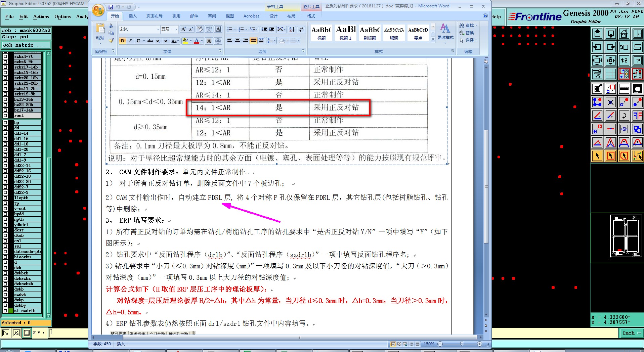644x352 pixels.
Task: Click the grid display icon in Genesis
Action: pos(610,74)
